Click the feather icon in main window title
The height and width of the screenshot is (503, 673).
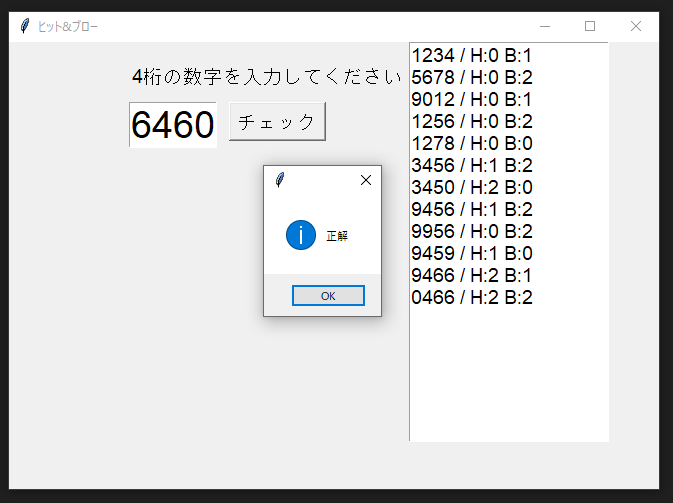(x=25, y=26)
